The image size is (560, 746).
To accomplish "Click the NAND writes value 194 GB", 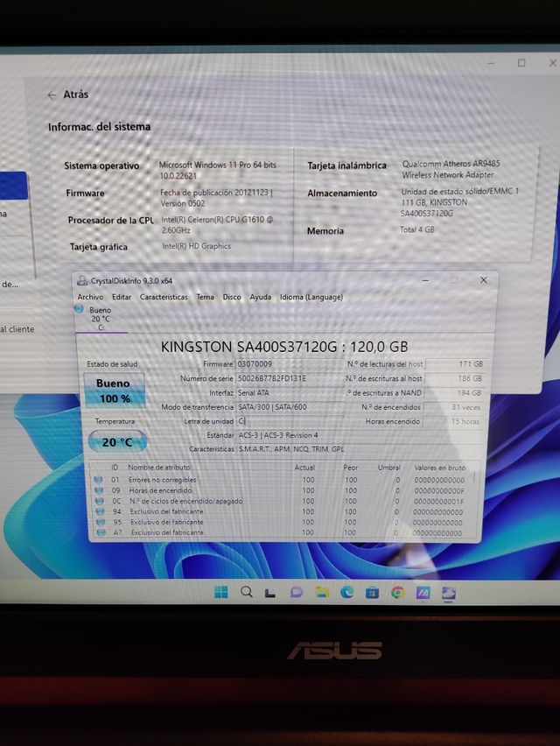I will (453, 393).
